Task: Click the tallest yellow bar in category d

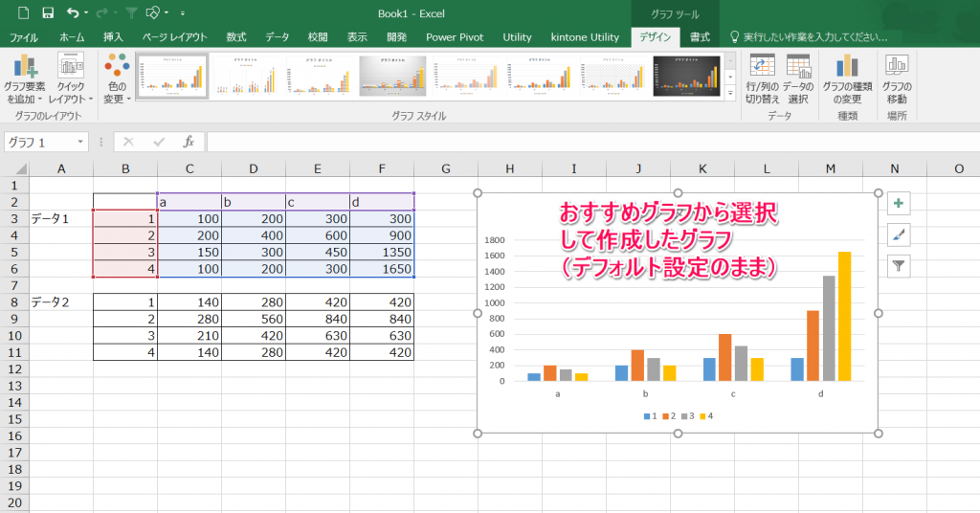Action: pos(844,316)
